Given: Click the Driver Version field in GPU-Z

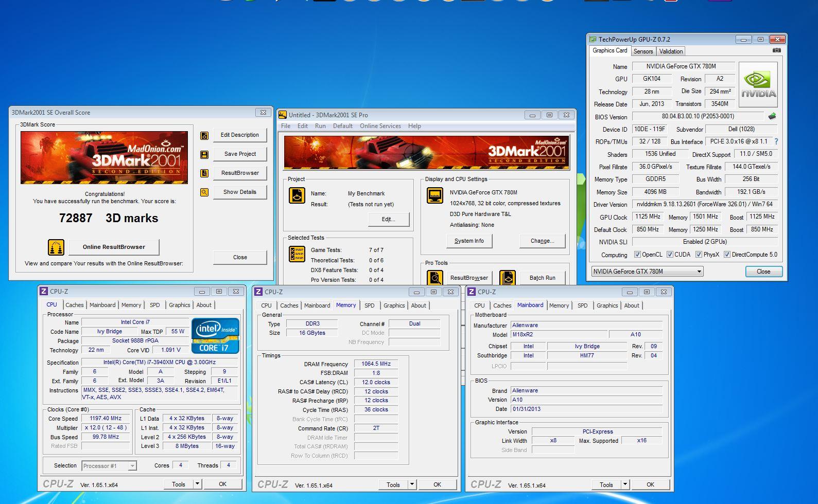Looking at the screenshot, I should tap(705, 204).
